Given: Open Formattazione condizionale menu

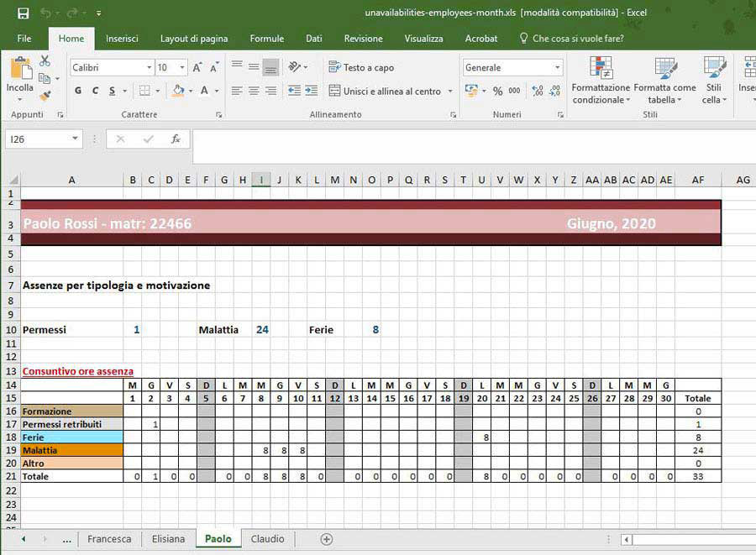Looking at the screenshot, I should (x=601, y=80).
